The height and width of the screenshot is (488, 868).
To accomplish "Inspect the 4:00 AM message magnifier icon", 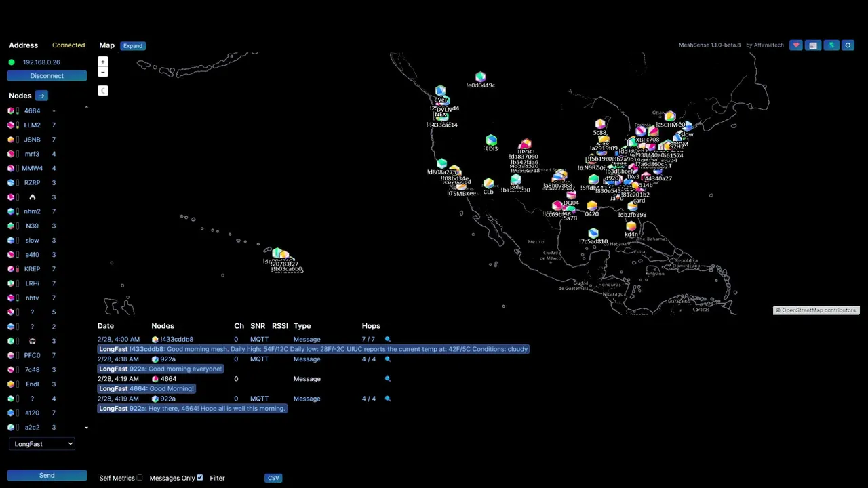I will point(388,340).
